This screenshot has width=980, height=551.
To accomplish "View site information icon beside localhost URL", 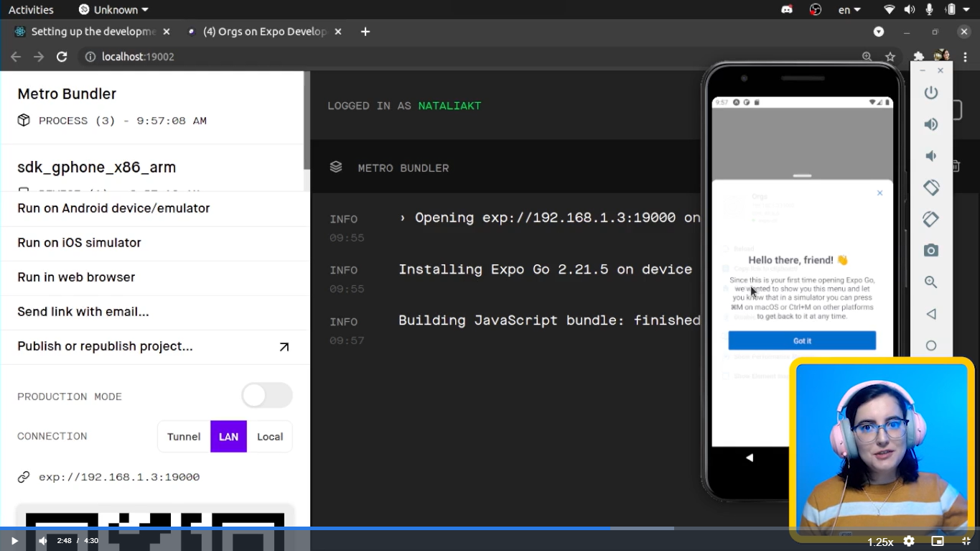I will 90,57.
